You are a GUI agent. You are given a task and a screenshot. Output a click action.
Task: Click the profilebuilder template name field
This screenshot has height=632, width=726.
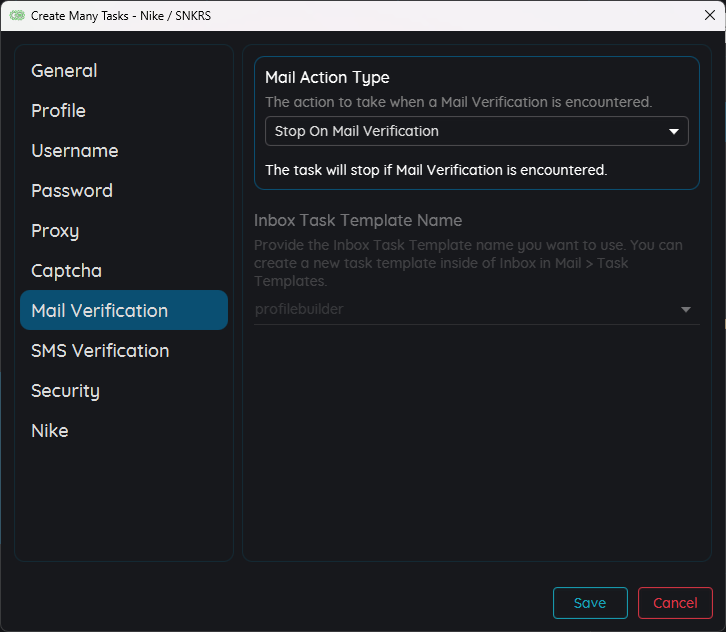tap(460, 310)
